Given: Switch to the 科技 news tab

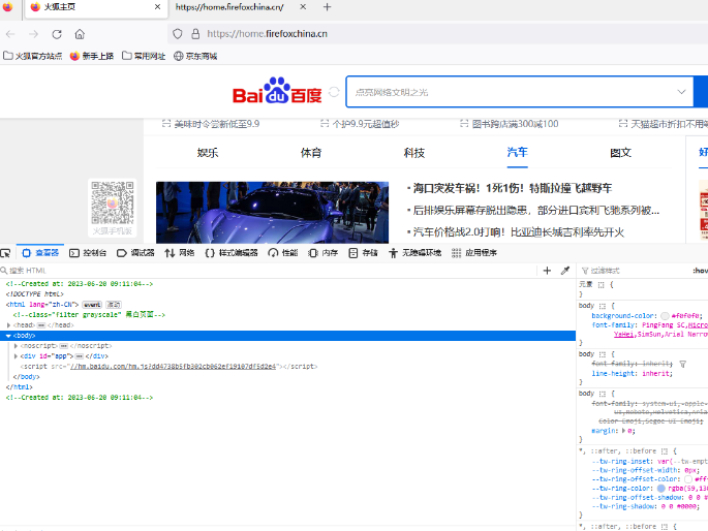Looking at the screenshot, I should pyautogui.click(x=414, y=153).
